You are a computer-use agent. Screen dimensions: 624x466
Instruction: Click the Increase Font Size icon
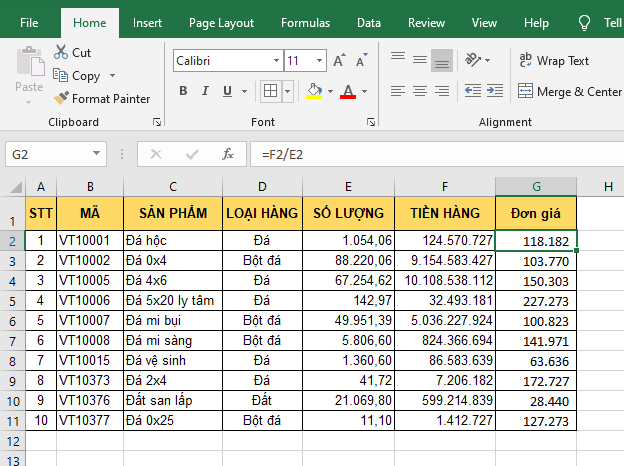click(340, 61)
